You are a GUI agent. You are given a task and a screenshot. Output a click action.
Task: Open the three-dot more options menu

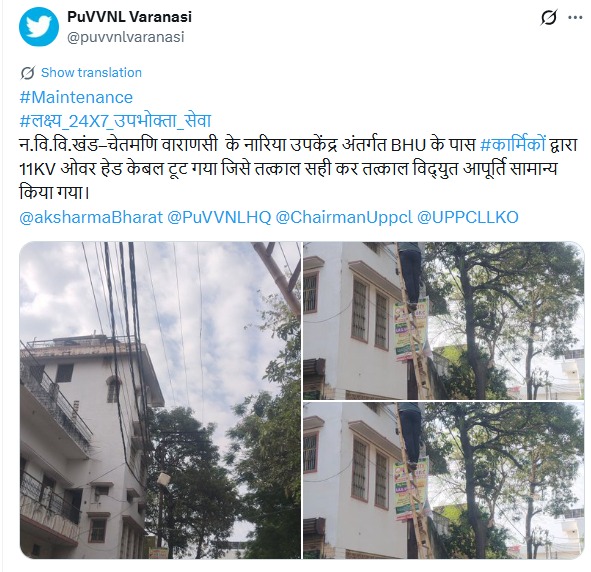coord(575,17)
